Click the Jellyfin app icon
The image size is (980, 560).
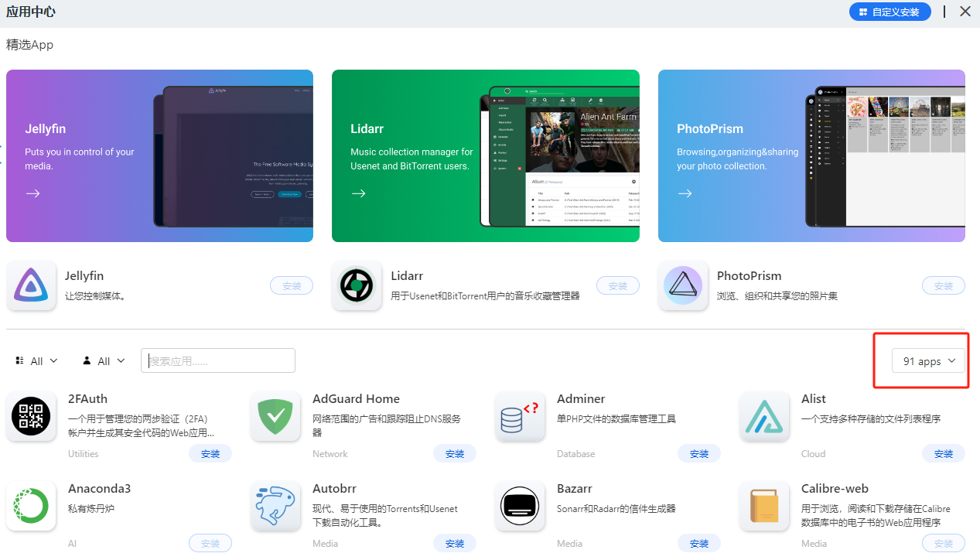tap(31, 285)
